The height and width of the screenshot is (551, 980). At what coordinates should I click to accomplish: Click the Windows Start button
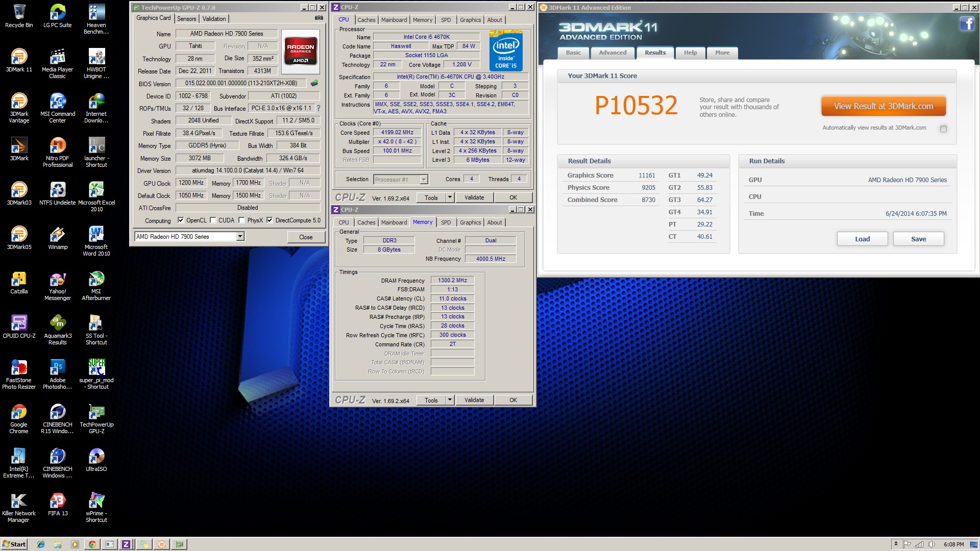point(14,544)
